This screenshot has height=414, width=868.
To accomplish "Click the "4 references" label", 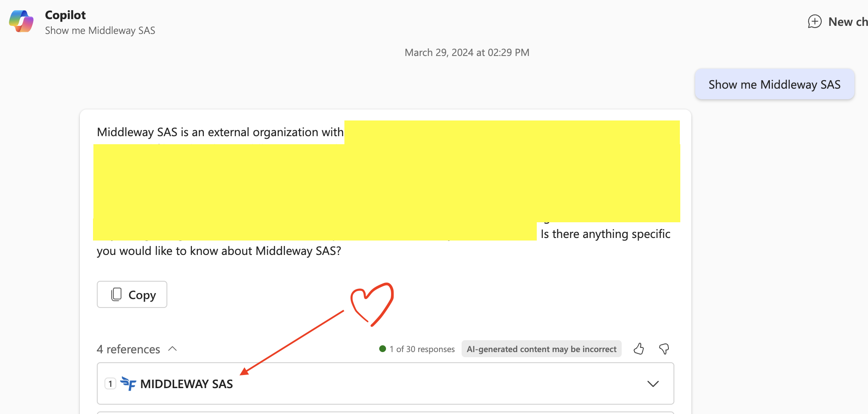I will point(128,349).
